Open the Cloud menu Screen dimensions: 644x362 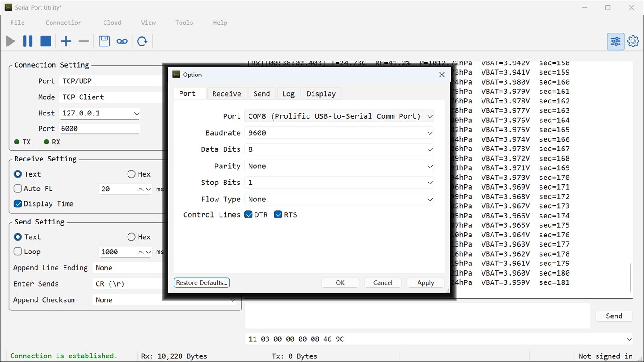point(112,23)
